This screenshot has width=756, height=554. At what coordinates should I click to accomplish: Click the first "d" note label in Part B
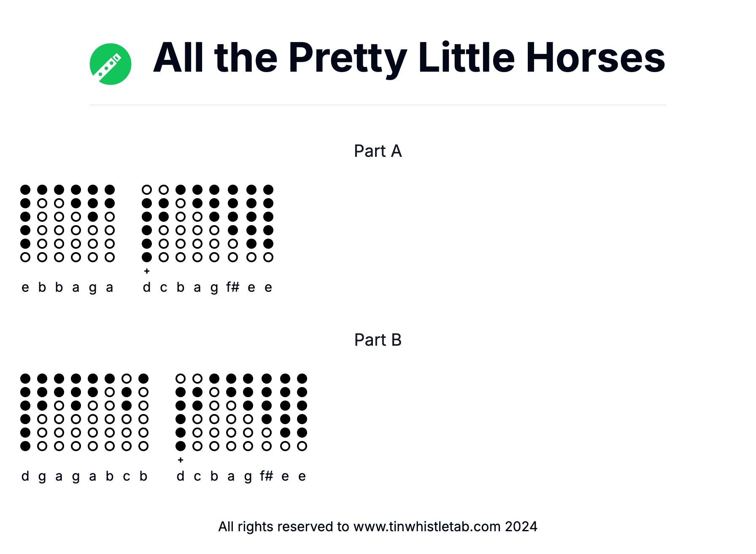pos(25,476)
